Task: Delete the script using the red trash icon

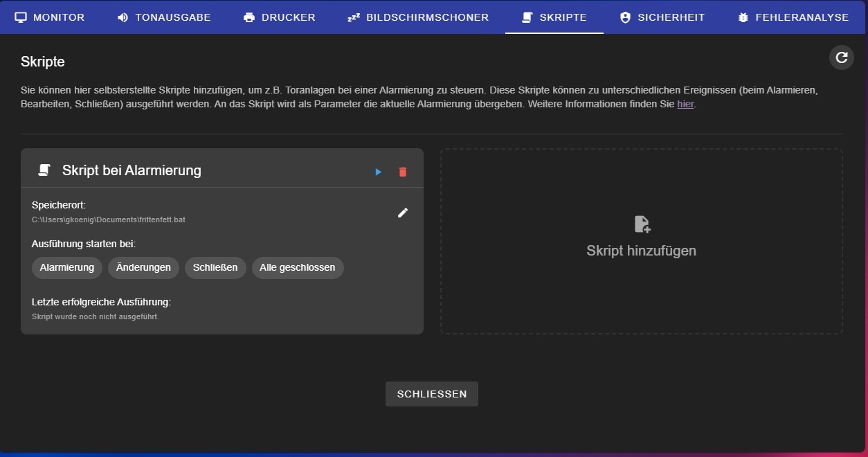Action: 403,172
